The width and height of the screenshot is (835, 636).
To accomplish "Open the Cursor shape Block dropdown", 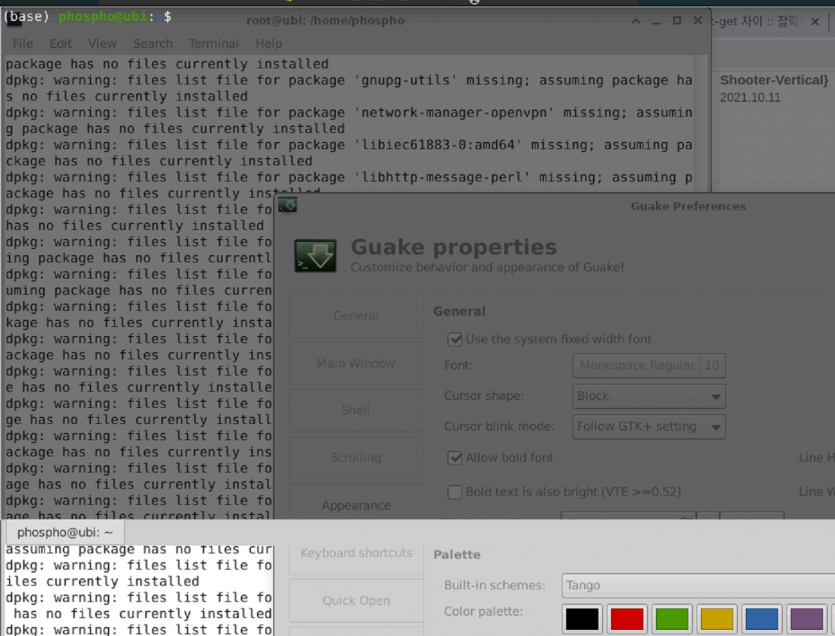I will point(649,396).
